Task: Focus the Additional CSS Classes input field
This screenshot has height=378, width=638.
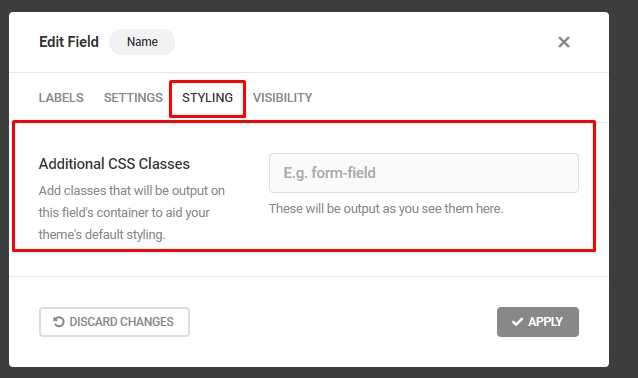Action: [x=424, y=173]
